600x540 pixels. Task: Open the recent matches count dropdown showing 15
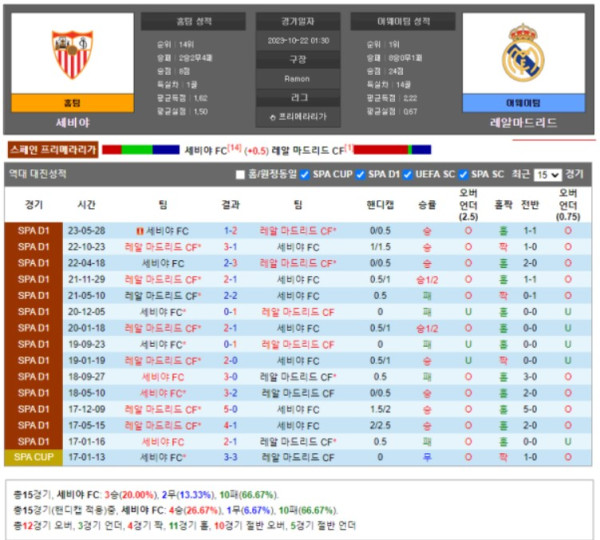[x=547, y=174]
